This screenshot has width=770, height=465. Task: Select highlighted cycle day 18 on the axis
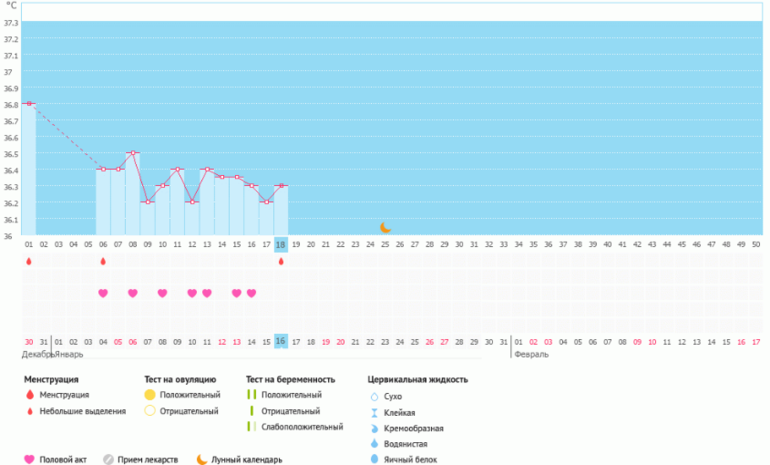point(281,244)
